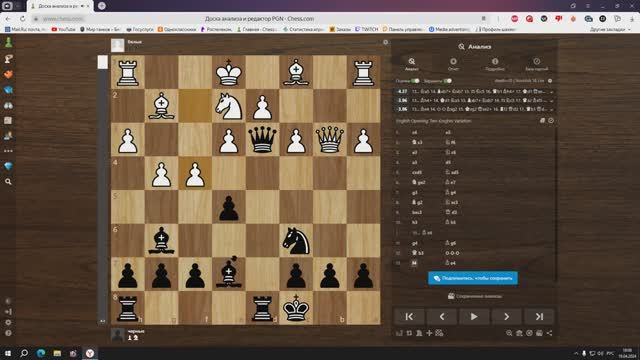Advance one move forward

tap(507, 317)
